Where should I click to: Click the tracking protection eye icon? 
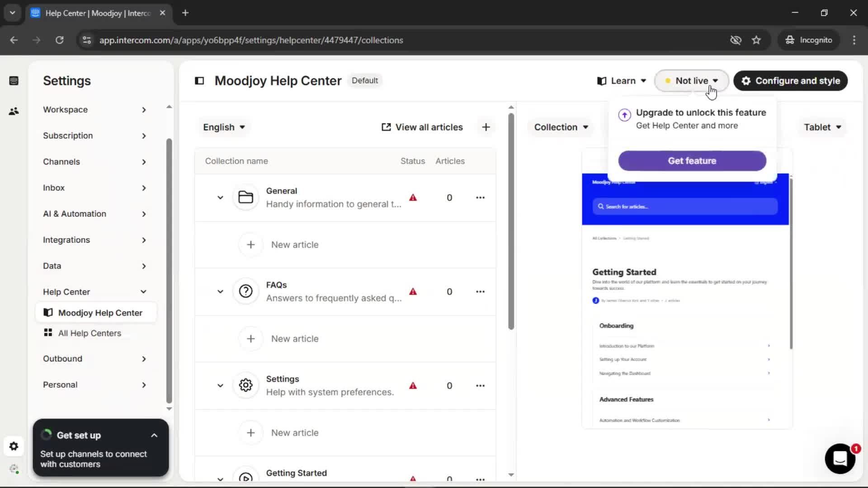[736, 40]
